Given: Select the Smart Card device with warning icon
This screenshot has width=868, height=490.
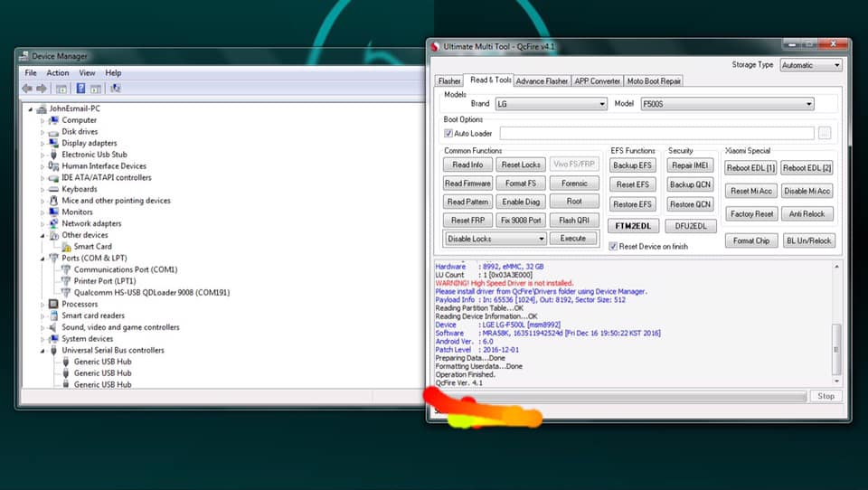Looking at the screenshot, I should tap(92, 247).
